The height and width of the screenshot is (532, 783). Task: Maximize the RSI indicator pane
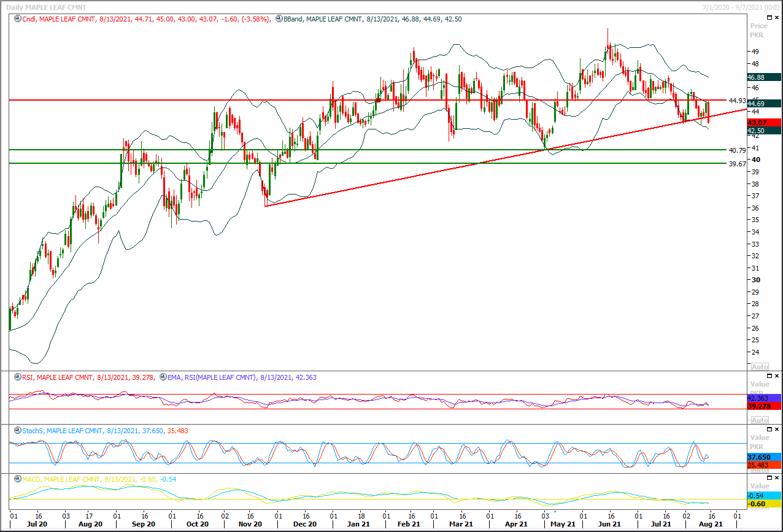tap(768, 376)
